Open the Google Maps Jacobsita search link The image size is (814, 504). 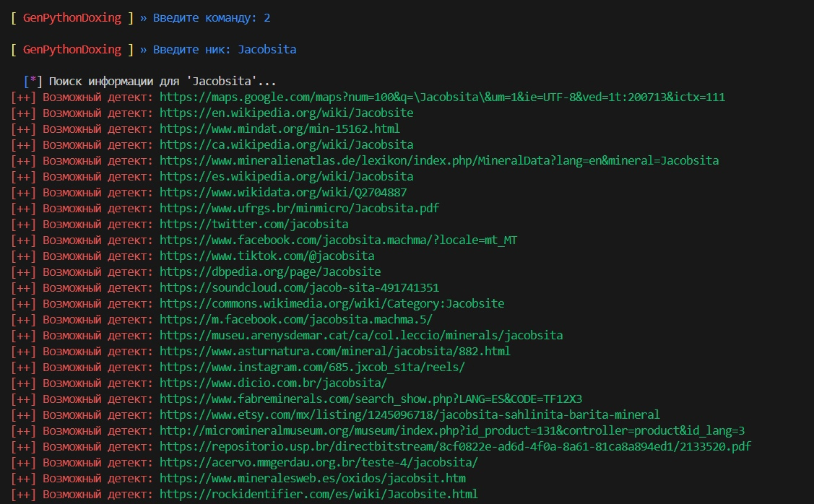point(442,97)
